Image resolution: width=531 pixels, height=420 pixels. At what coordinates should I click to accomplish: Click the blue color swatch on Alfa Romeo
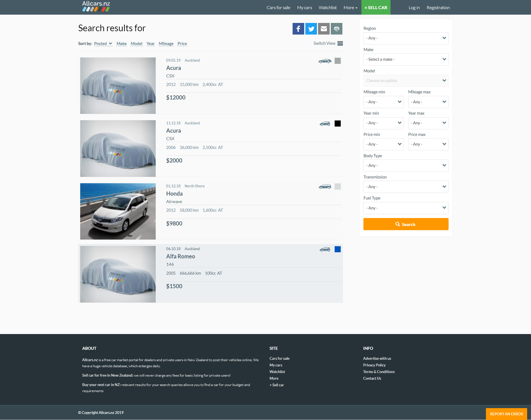337,249
